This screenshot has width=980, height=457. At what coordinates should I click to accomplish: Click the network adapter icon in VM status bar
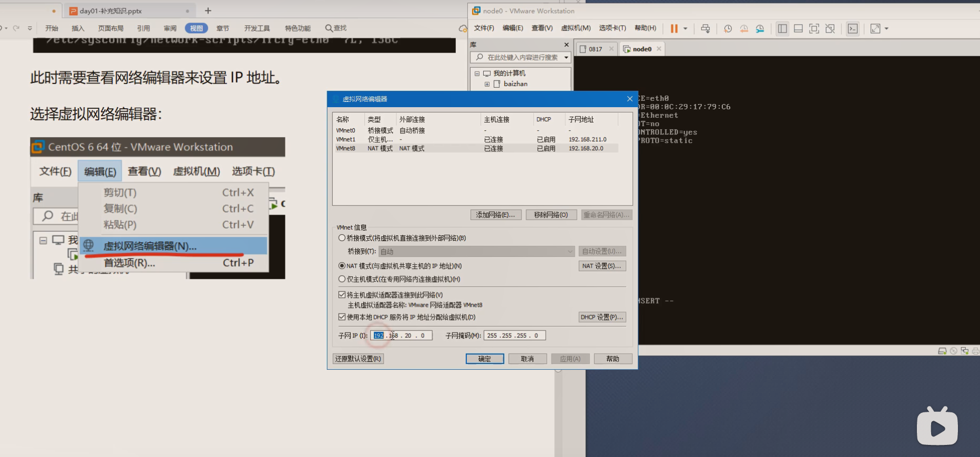click(x=964, y=351)
